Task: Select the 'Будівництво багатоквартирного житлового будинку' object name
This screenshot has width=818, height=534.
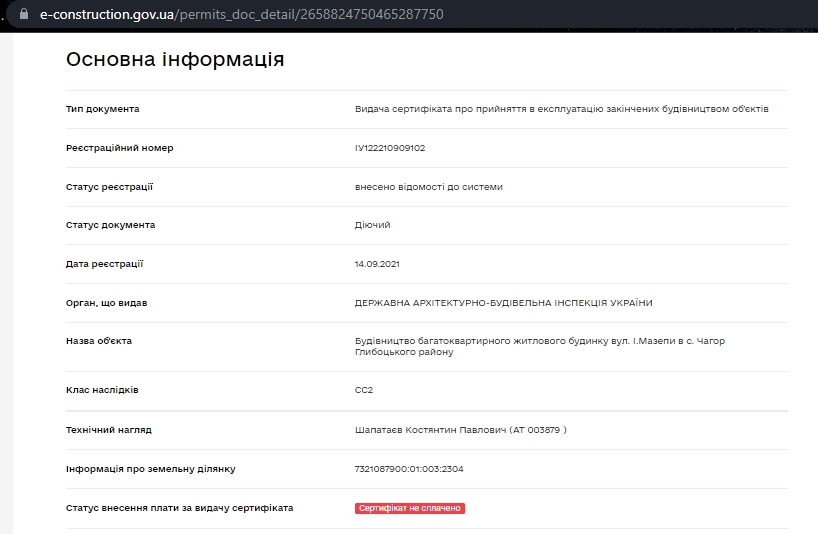Action: point(540,346)
